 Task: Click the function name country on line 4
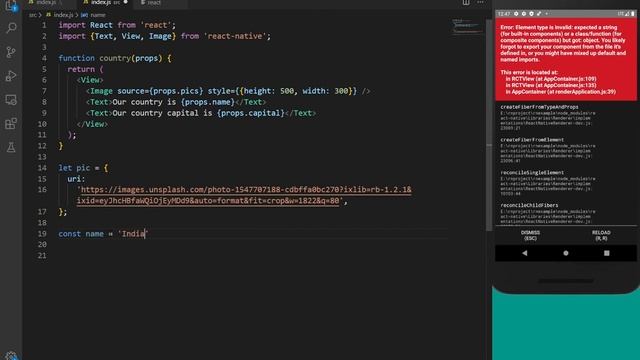(x=115, y=58)
